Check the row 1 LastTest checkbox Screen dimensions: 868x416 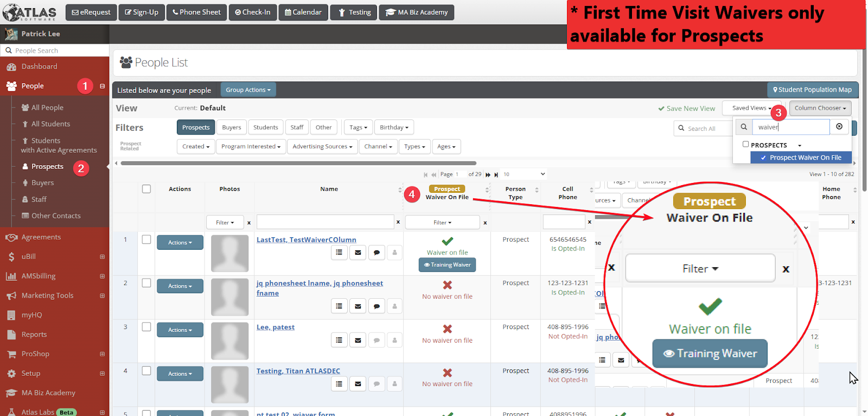point(146,239)
